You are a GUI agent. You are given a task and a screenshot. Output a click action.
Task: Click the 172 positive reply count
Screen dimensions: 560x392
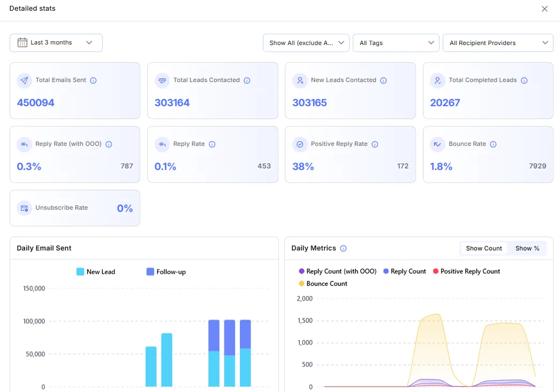point(403,166)
